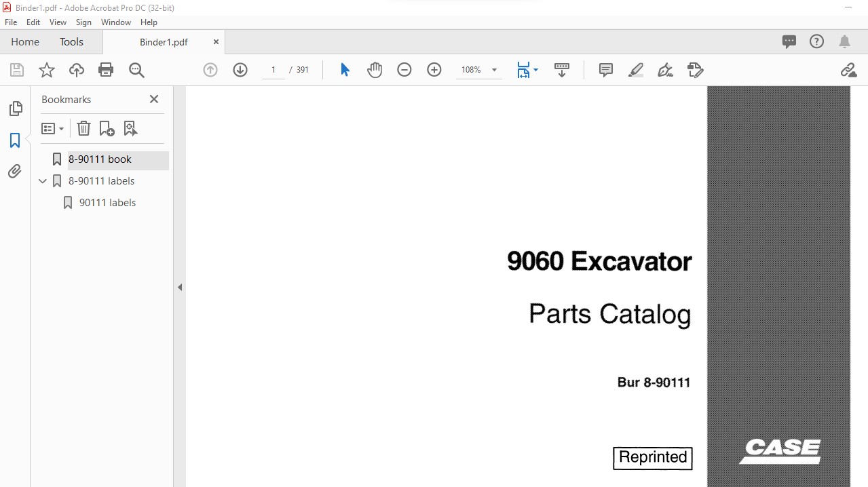This screenshot has height=487, width=868.
Task: Go to the next page using the down arrow
Action: click(x=240, y=70)
